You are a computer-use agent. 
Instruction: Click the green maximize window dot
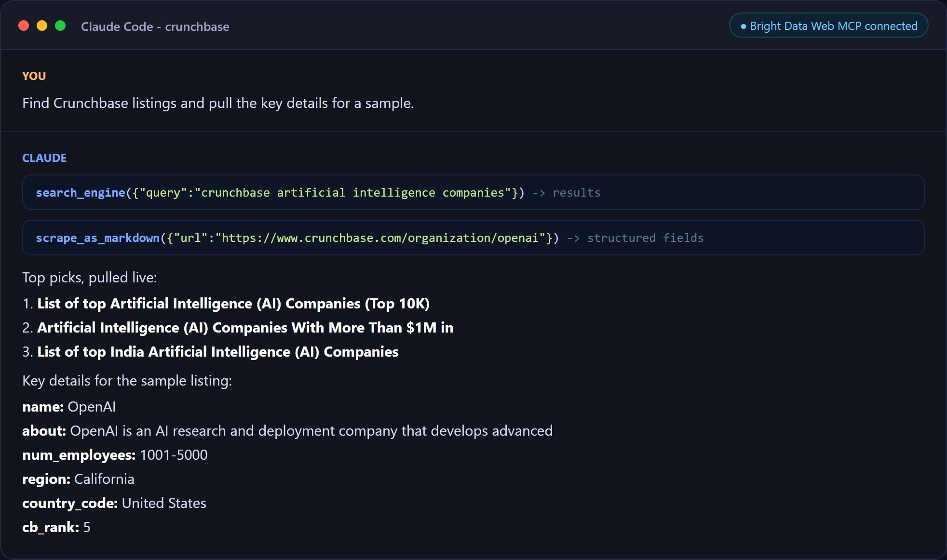click(60, 26)
